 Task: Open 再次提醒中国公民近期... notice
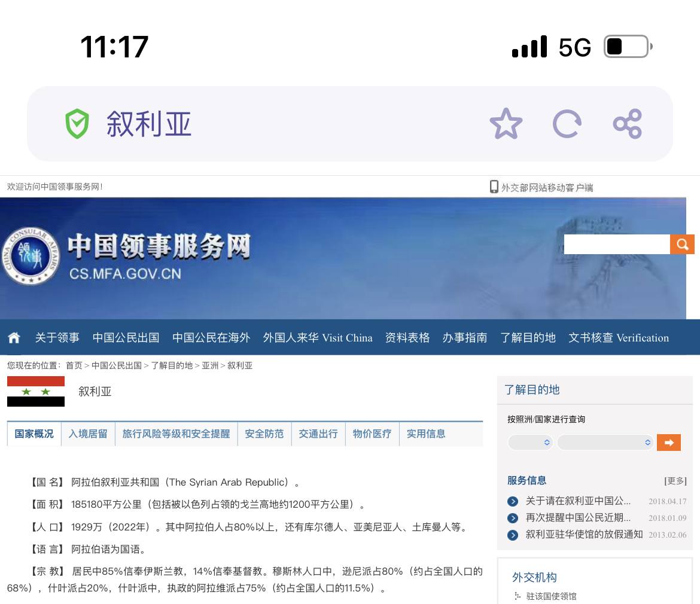tap(578, 517)
